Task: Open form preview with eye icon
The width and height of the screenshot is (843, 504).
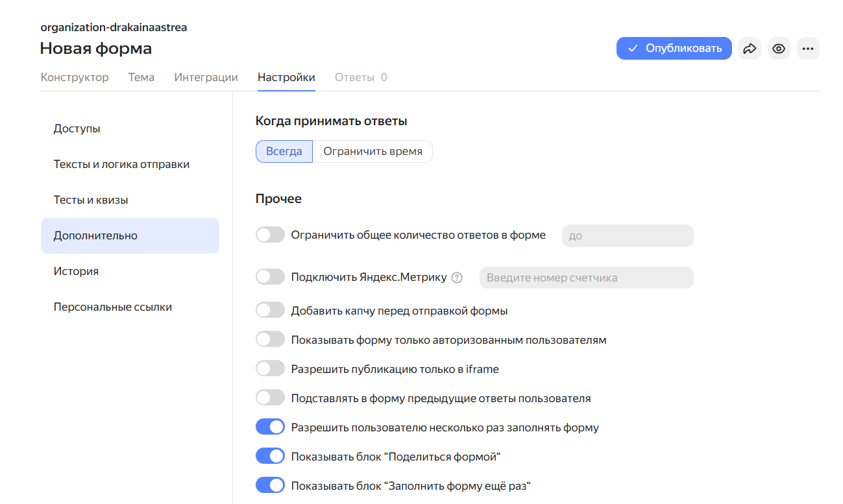Action: pyautogui.click(x=779, y=49)
